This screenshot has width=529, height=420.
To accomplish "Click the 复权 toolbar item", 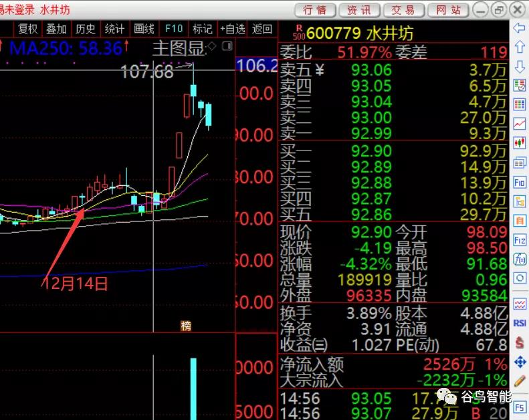I will (x=27, y=29).
